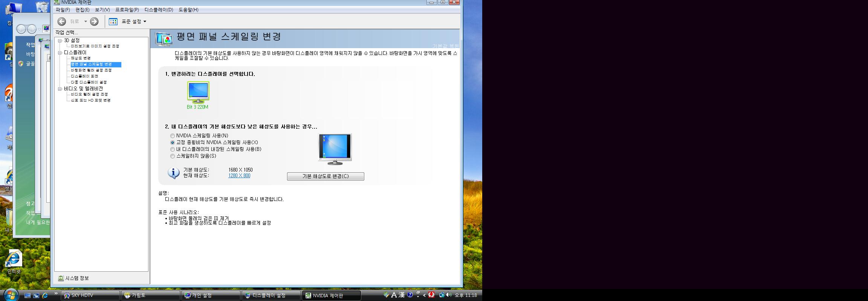Switch to 가림토 taskbar button
This screenshot has width=868, height=301.
(150, 295)
